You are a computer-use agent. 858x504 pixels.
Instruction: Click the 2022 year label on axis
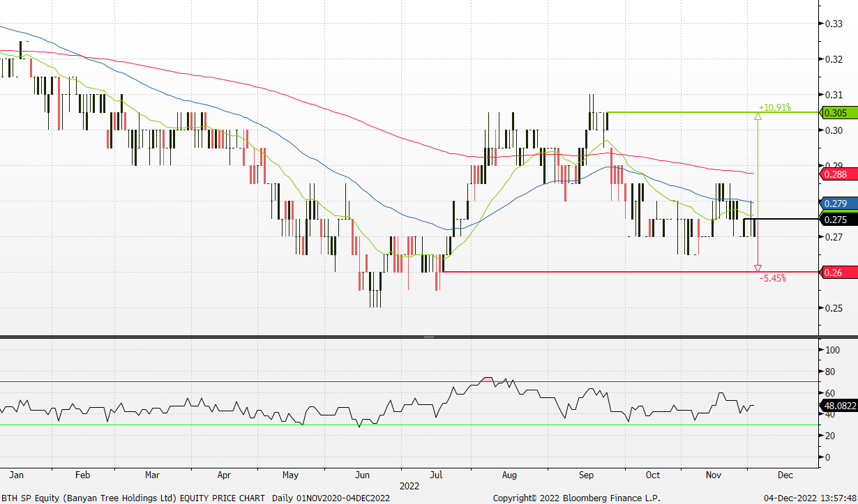coord(409,486)
